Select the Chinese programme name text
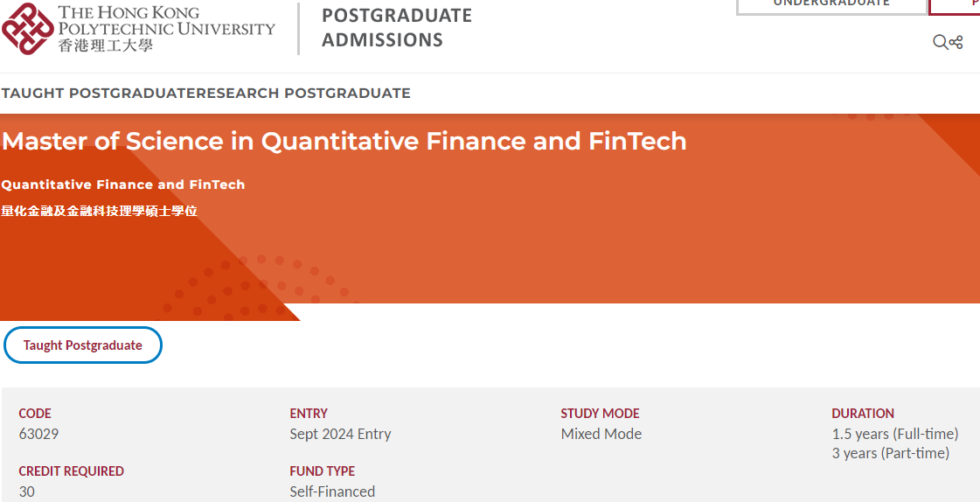Image resolution: width=980 pixels, height=502 pixels. pos(99,211)
